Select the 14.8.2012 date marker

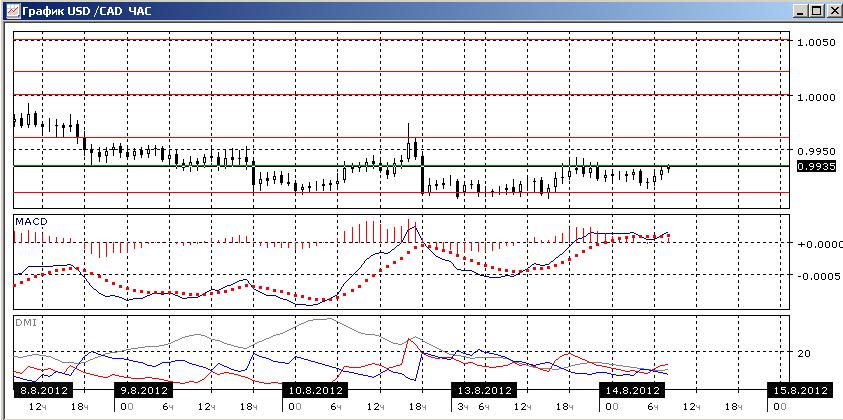[632, 390]
